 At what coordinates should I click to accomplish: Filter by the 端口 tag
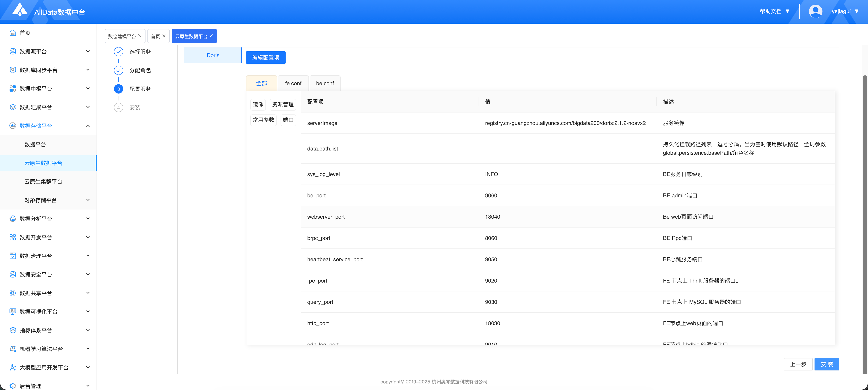click(x=288, y=120)
